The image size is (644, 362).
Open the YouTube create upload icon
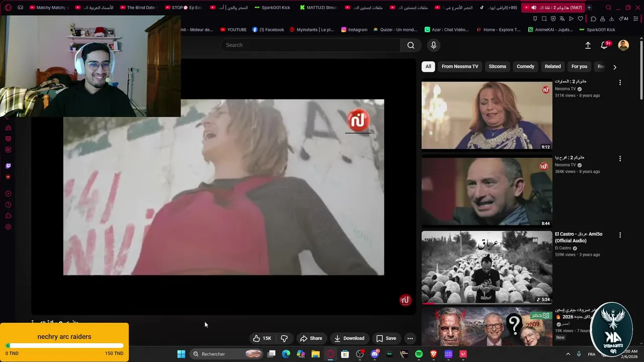pyautogui.click(x=588, y=45)
